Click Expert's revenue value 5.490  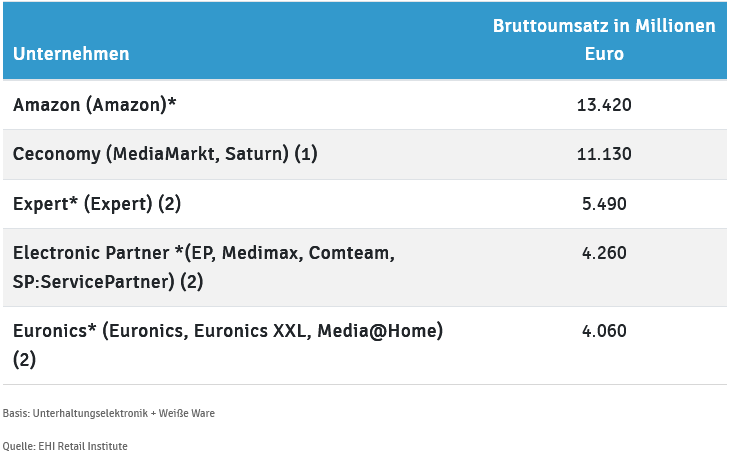(604, 204)
